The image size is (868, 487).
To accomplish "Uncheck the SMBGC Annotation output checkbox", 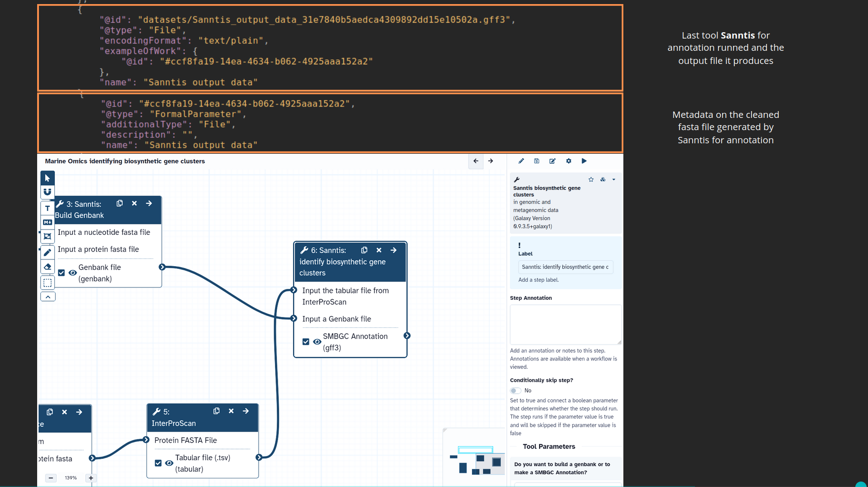I will point(306,342).
